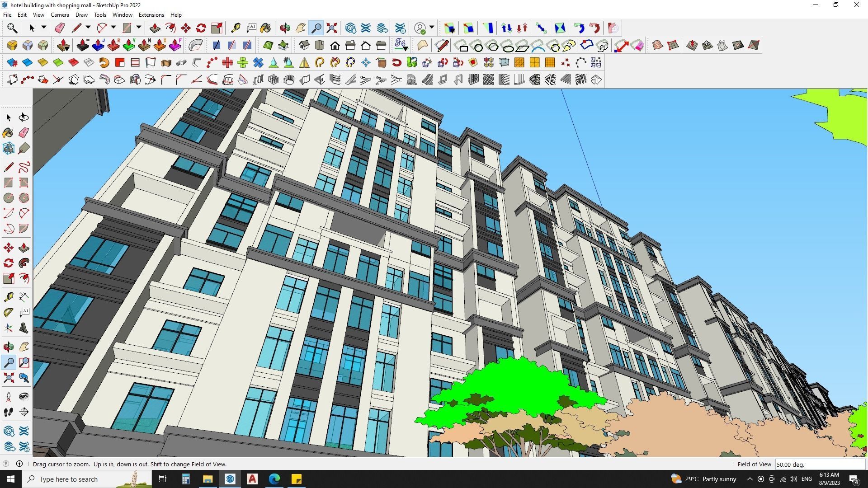The height and width of the screenshot is (488, 868).
Task: Select the Protractor tool in left toolbar
Action: (9, 312)
